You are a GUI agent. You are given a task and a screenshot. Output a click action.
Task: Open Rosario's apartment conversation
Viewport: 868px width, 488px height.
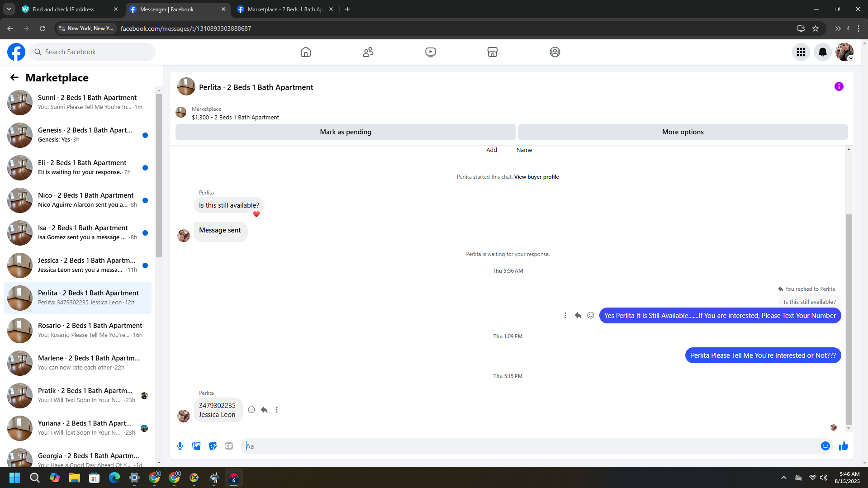pyautogui.click(x=77, y=330)
